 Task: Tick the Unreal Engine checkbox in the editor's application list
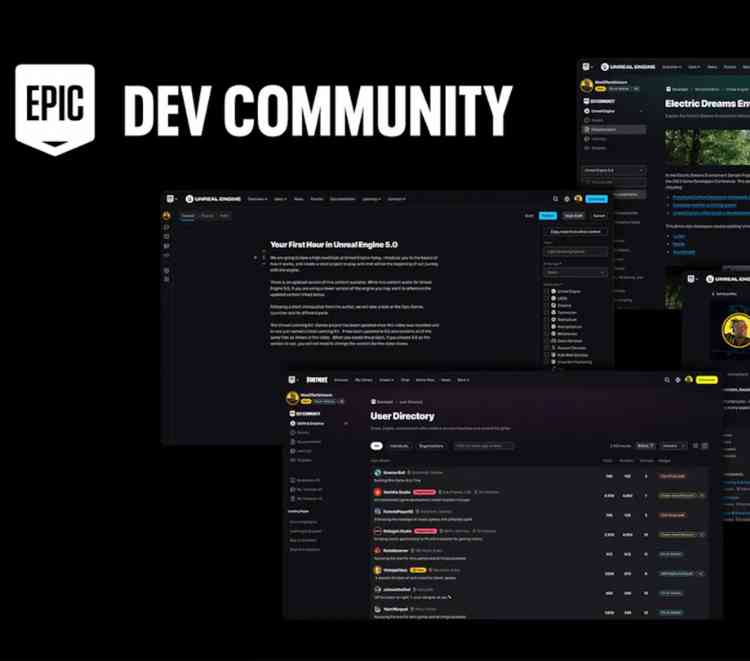point(547,291)
